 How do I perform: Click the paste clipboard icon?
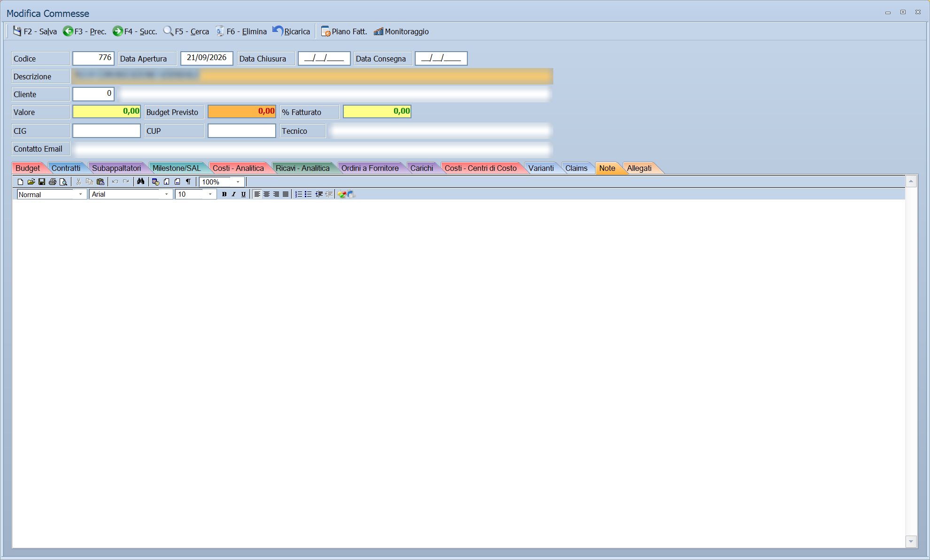coord(101,182)
